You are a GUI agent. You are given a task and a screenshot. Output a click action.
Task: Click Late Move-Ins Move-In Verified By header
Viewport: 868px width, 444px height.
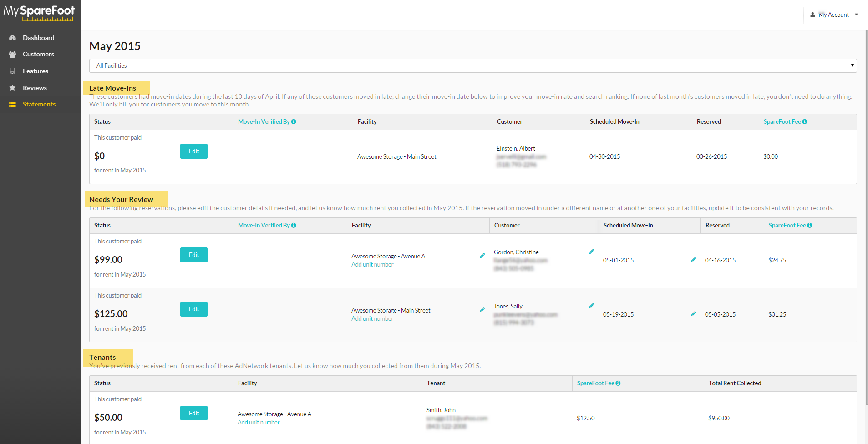[264, 121]
